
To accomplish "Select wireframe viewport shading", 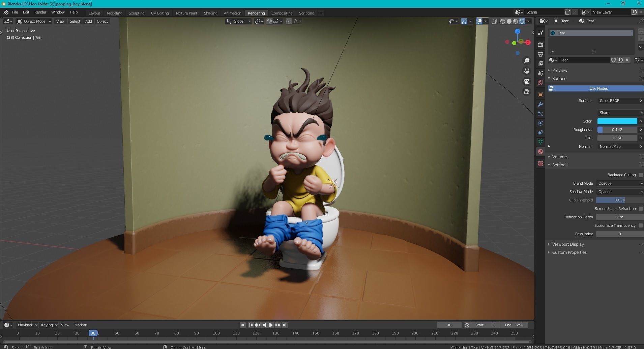I will tap(503, 21).
